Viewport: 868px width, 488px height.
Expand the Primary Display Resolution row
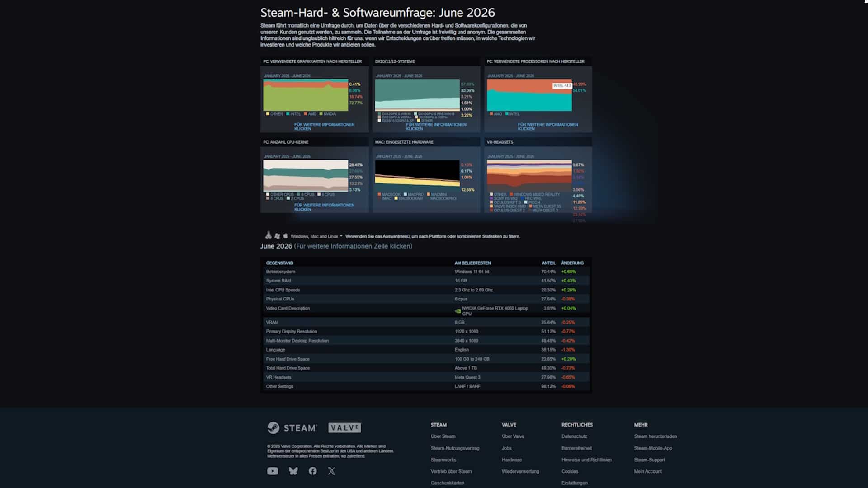tap(426, 331)
